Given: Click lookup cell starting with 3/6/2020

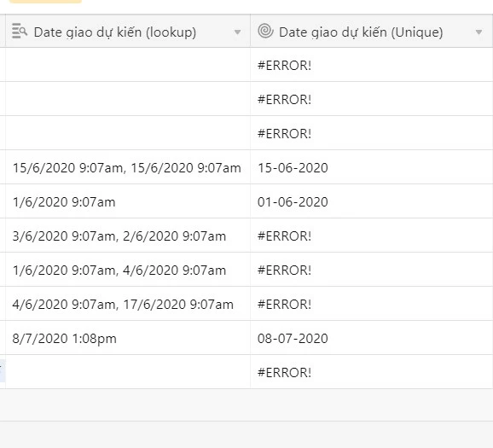Looking at the screenshot, I should pyautogui.click(x=128, y=236).
